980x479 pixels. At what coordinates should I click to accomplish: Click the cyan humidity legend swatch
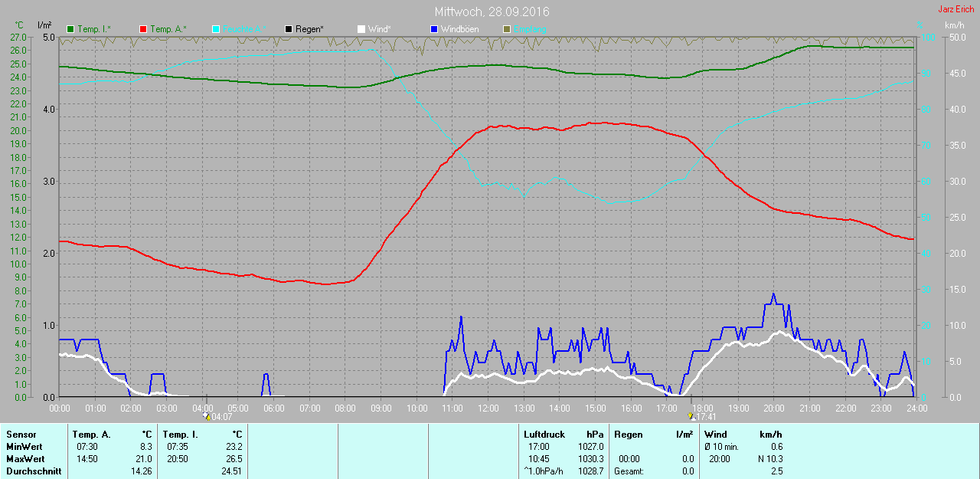(216, 29)
